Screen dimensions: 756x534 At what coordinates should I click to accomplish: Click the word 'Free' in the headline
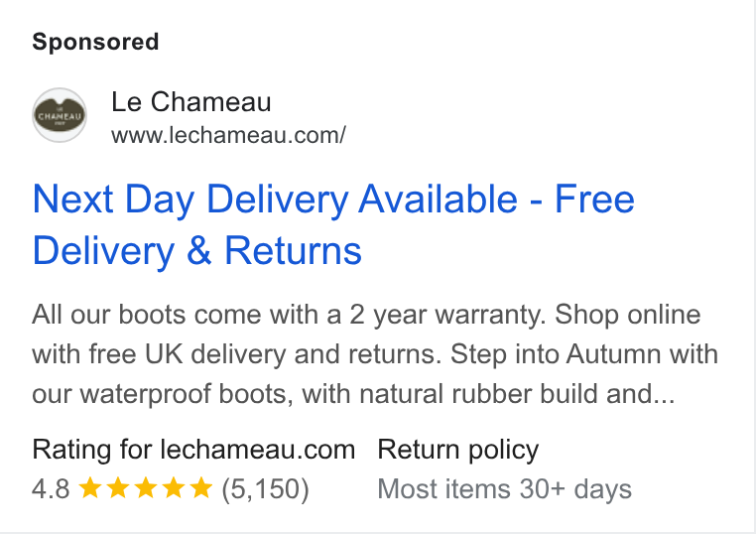coord(594,199)
